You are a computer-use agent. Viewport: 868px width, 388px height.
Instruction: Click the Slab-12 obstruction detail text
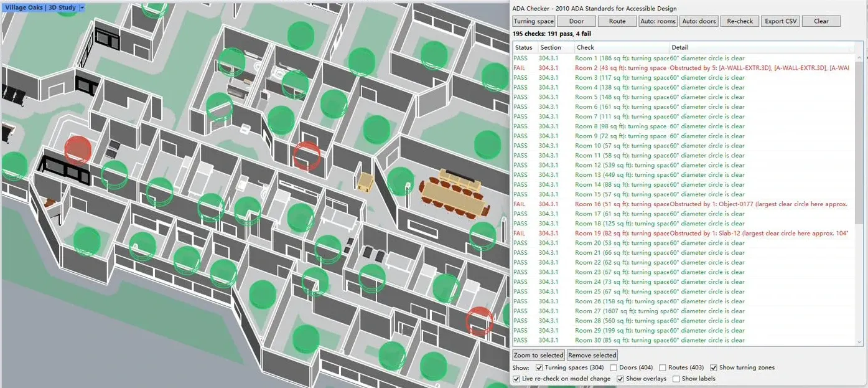click(759, 233)
